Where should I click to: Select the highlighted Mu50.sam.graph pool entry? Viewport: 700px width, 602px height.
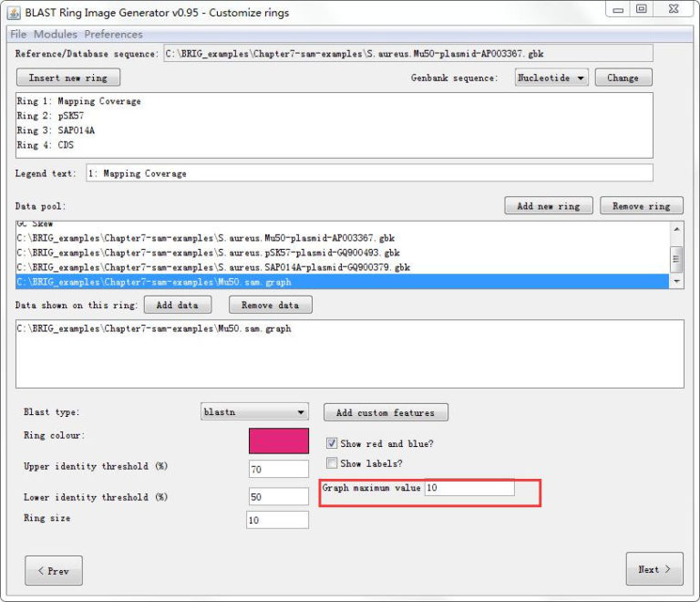342,282
